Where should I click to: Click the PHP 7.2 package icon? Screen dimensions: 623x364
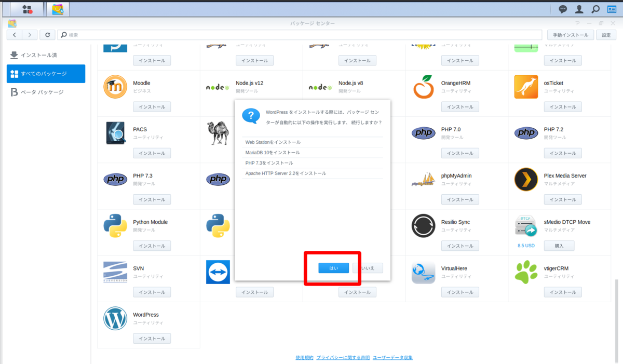(x=526, y=133)
